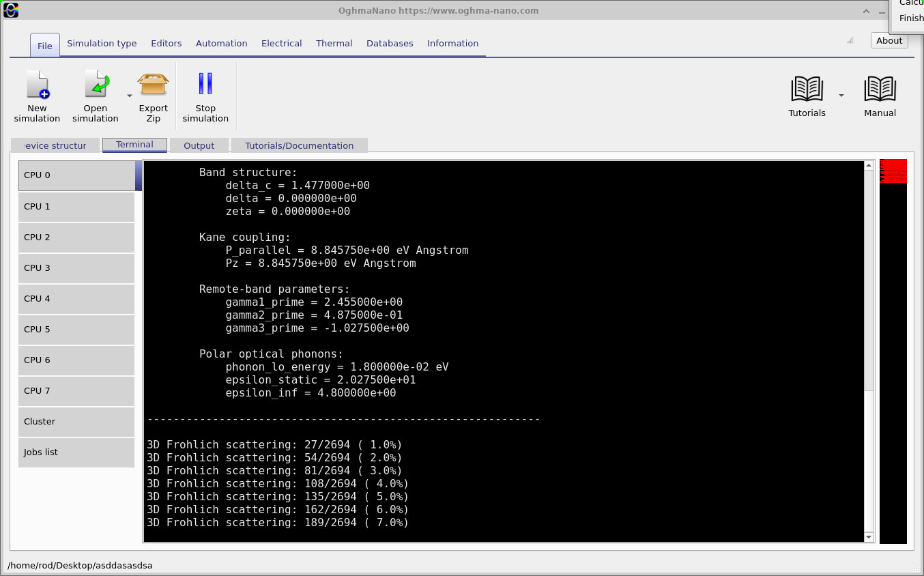924x576 pixels.
Task: Switch to the Thermal ribbon tab
Action: 334,43
